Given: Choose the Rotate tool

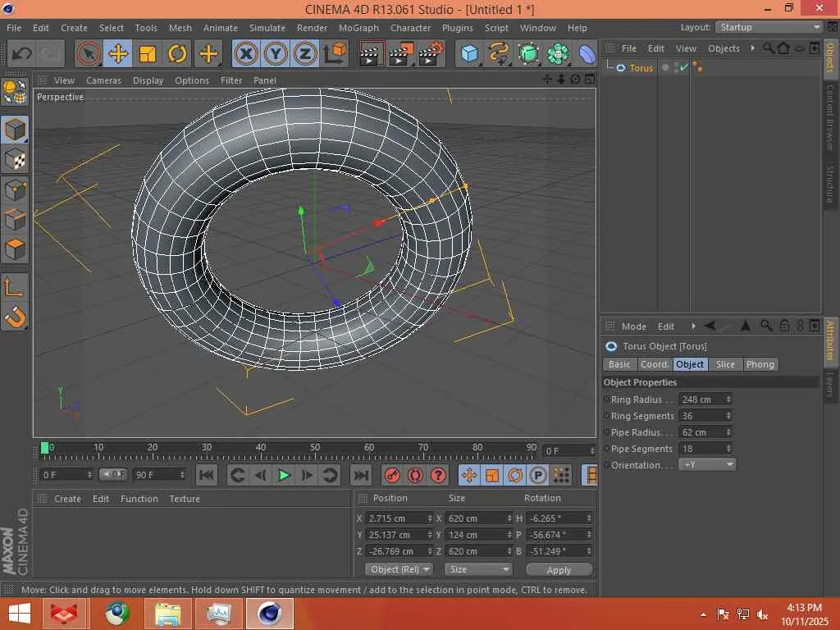Looking at the screenshot, I should pos(177,54).
